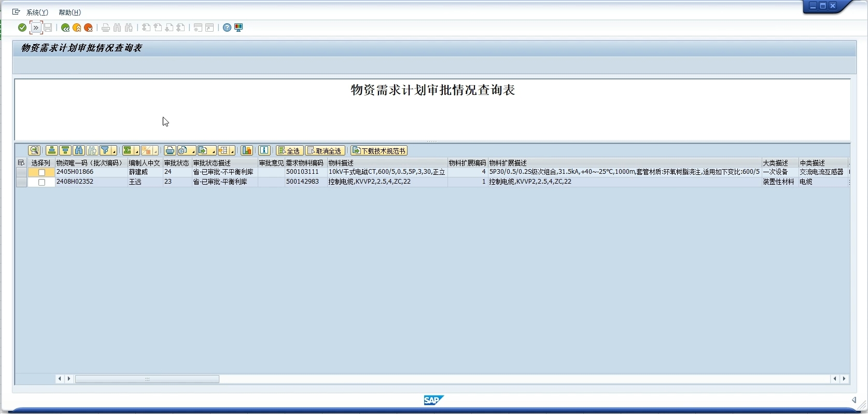The width and height of the screenshot is (868, 414).
Task: Click the green Back arrow icon
Action: (x=65, y=27)
